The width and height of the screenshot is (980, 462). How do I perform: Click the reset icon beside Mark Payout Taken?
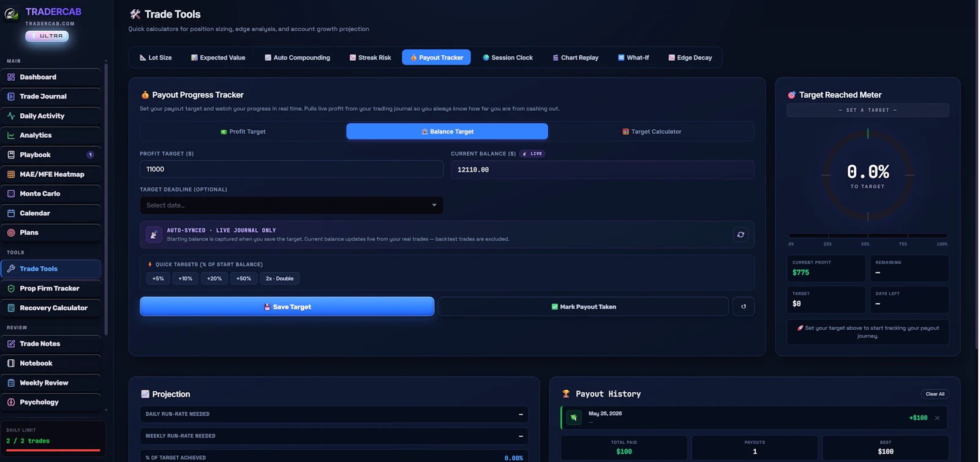[x=744, y=307]
